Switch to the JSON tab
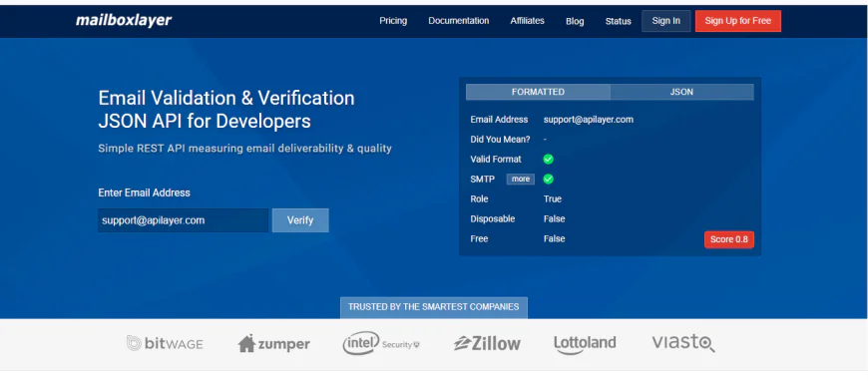The image size is (868, 381). coord(681,92)
